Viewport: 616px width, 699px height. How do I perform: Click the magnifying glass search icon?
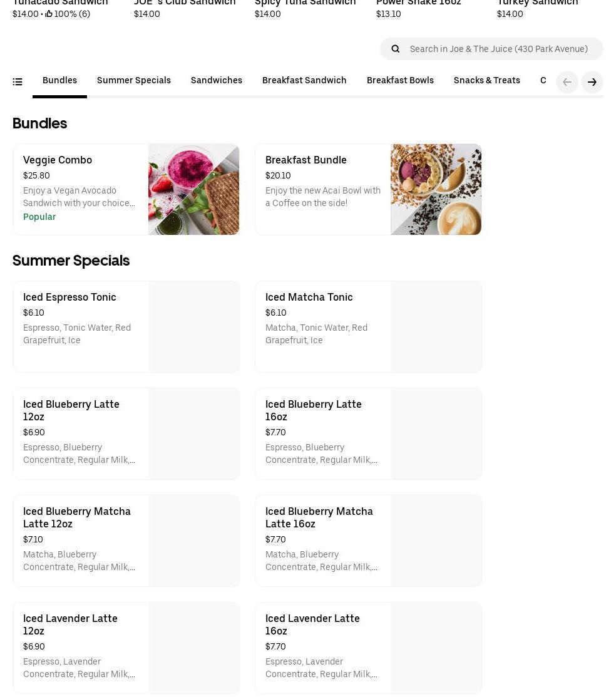coord(395,49)
